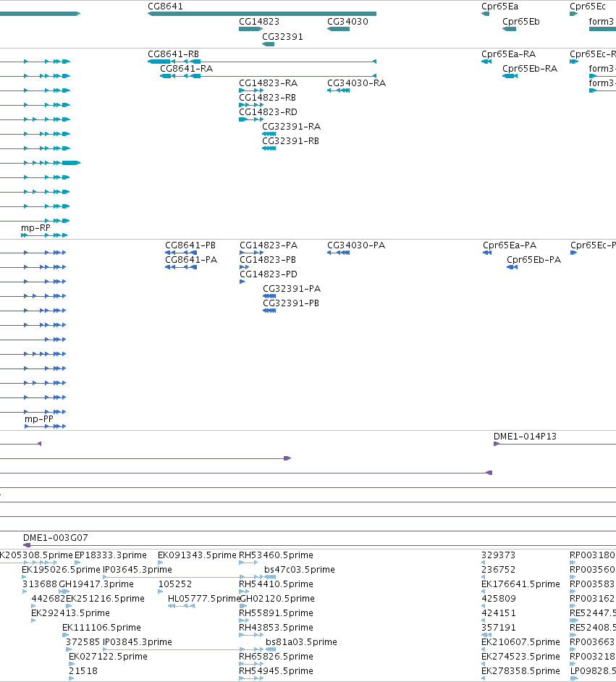
Task: Click protein CG32391-PA
Action: click(x=292, y=289)
